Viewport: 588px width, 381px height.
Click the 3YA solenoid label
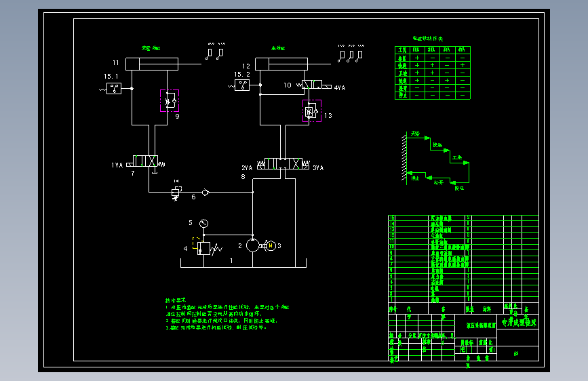pos(318,167)
